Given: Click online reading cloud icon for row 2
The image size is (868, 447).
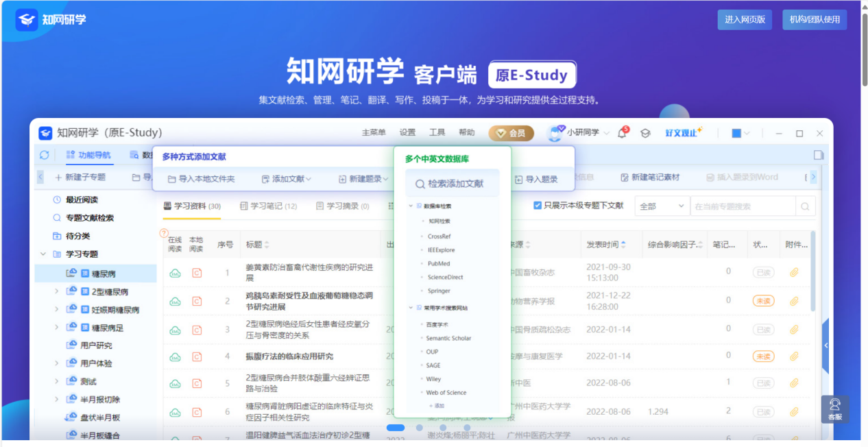Looking at the screenshot, I should point(175,301).
